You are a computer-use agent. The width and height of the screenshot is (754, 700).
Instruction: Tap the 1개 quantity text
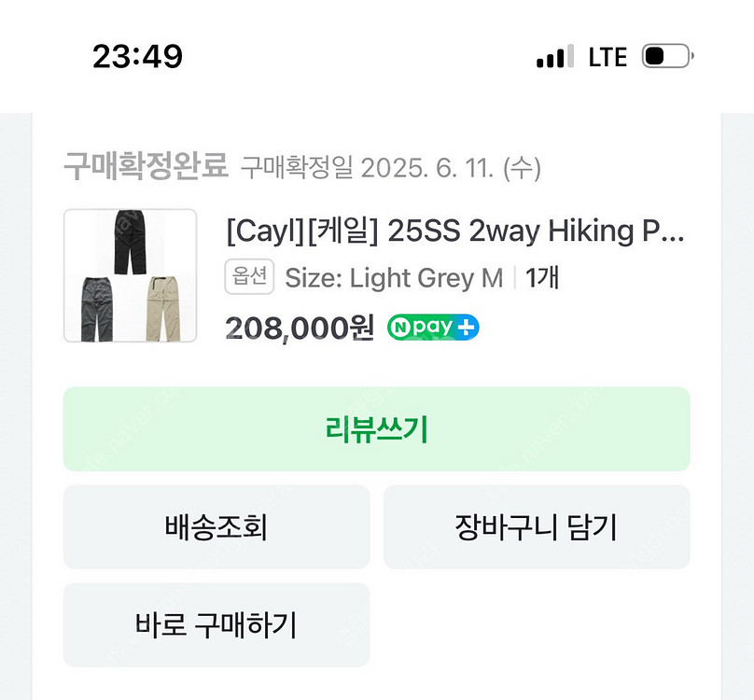pyautogui.click(x=542, y=277)
